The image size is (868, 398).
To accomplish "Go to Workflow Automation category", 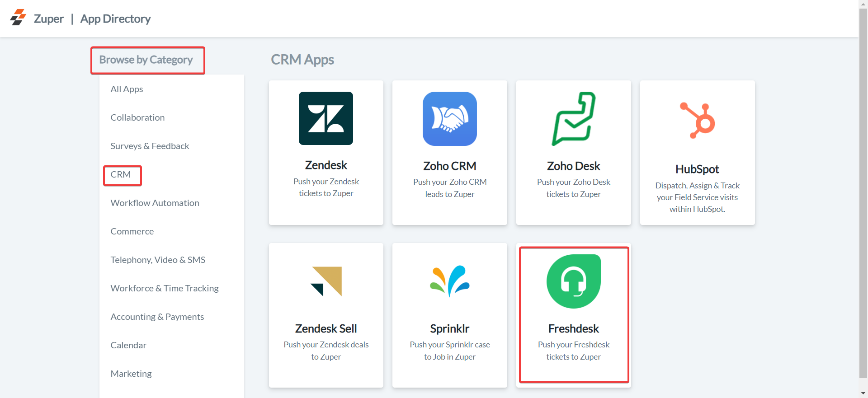I will click(x=155, y=203).
